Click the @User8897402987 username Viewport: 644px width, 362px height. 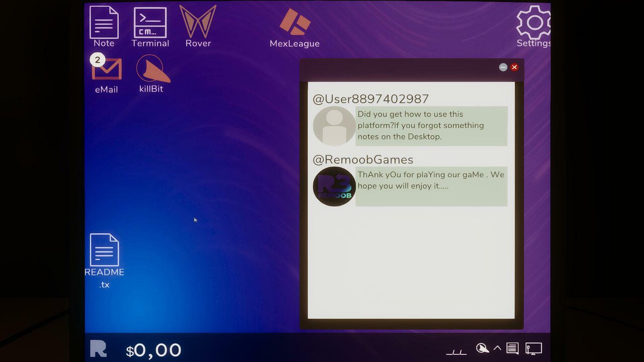pos(371,99)
